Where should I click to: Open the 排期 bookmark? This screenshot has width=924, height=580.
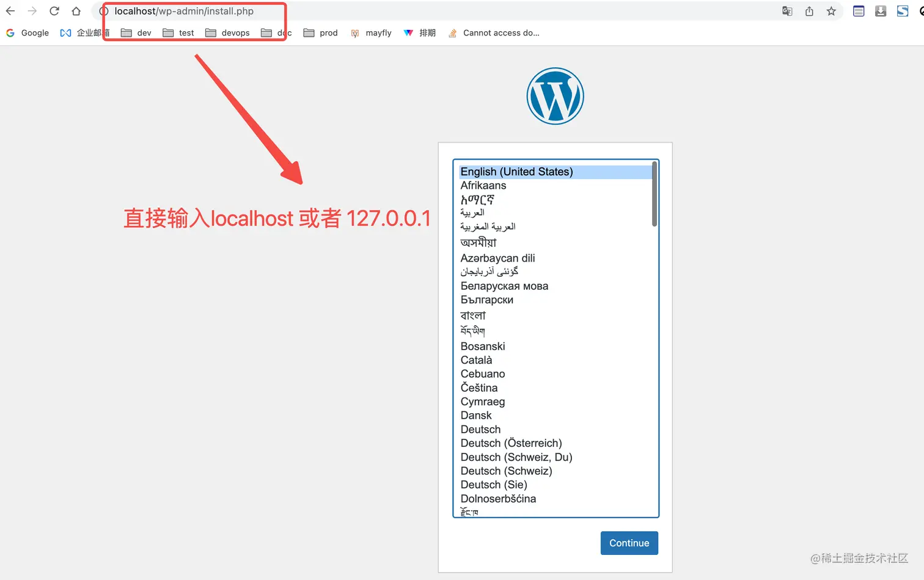pos(420,33)
